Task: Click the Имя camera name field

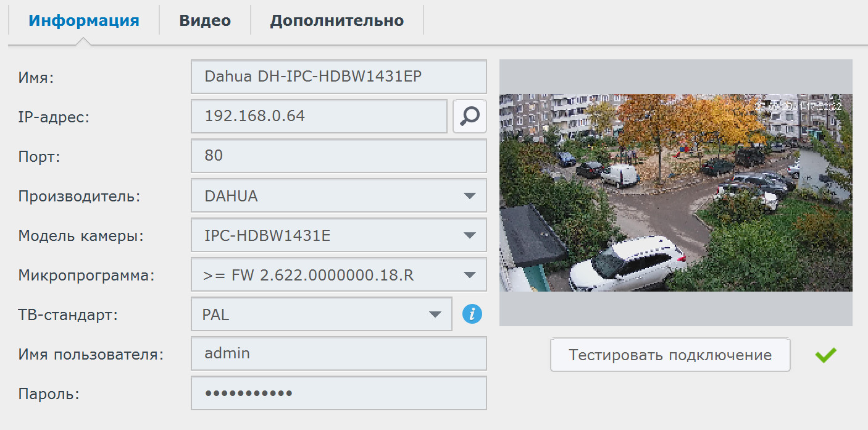Action: coord(338,76)
